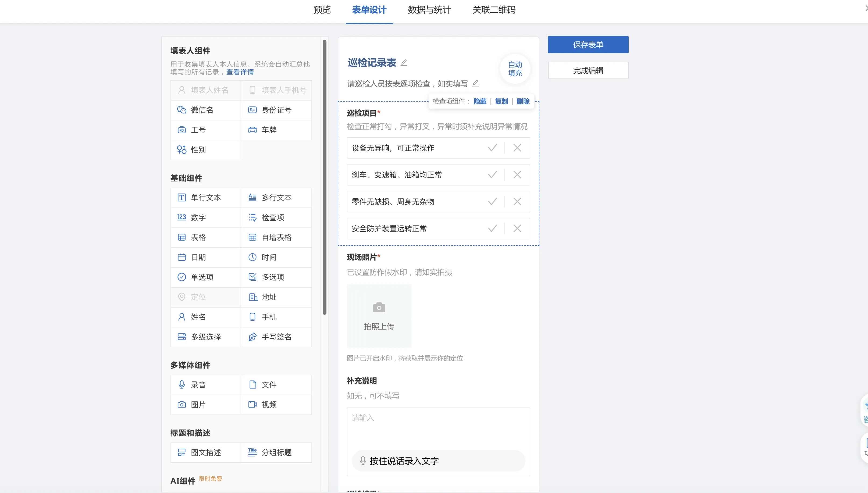Add a 单选项 component
Screen dimensions: 868x493
[x=205, y=277]
